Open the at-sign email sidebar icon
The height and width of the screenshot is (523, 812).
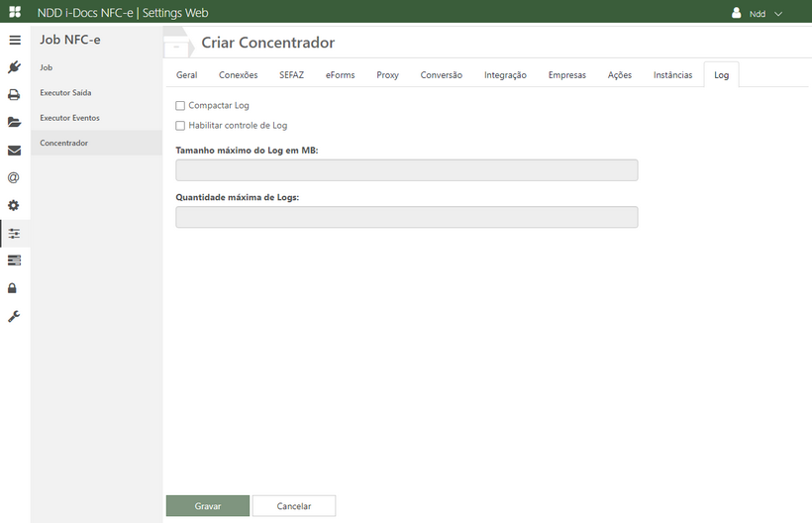(x=14, y=177)
